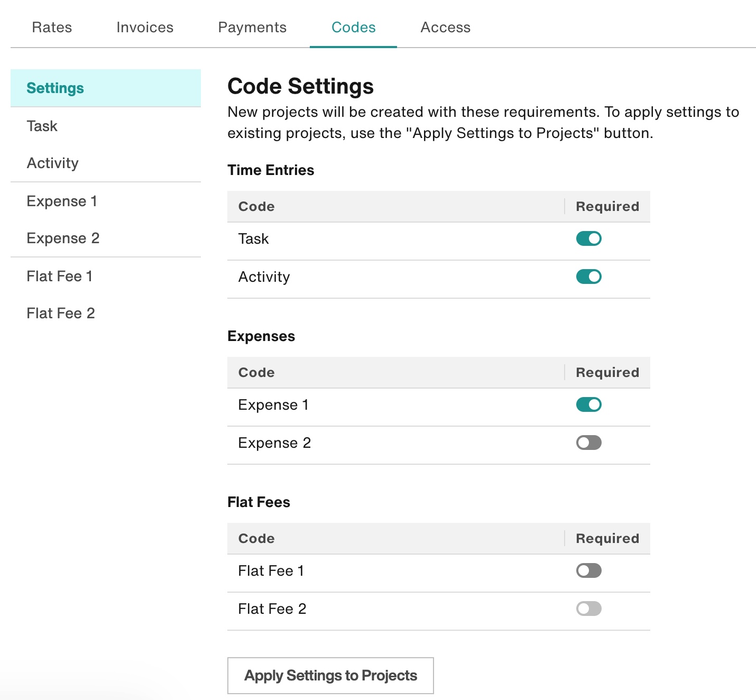Click Apply Settings to Projects

[x=330, y=675]
